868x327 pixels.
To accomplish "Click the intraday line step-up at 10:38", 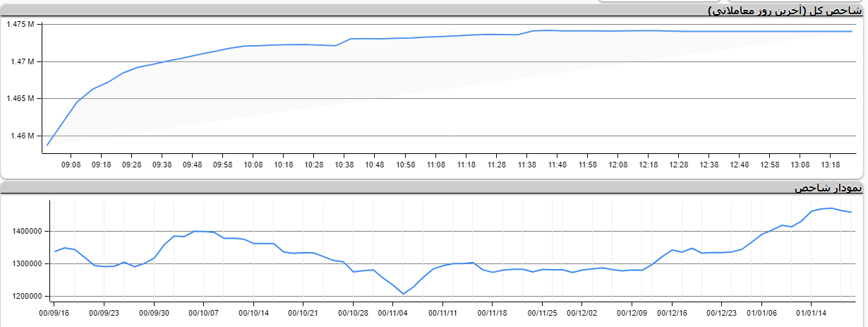I will pos(351,39).
